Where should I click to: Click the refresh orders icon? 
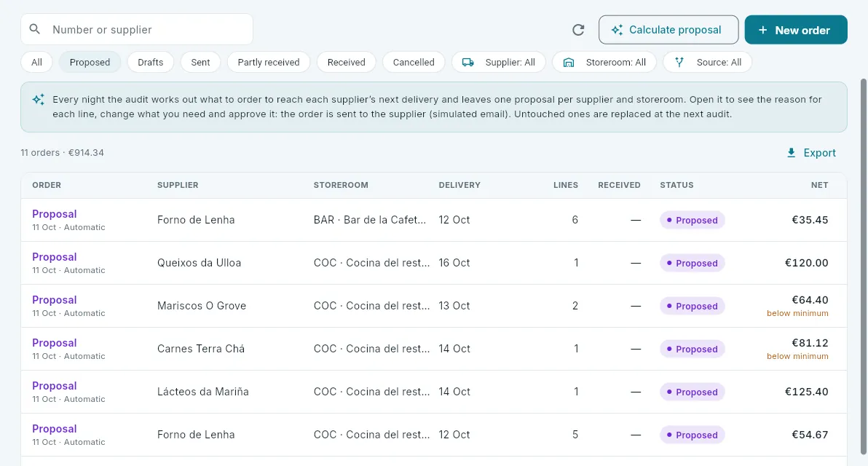pos(578,30)
